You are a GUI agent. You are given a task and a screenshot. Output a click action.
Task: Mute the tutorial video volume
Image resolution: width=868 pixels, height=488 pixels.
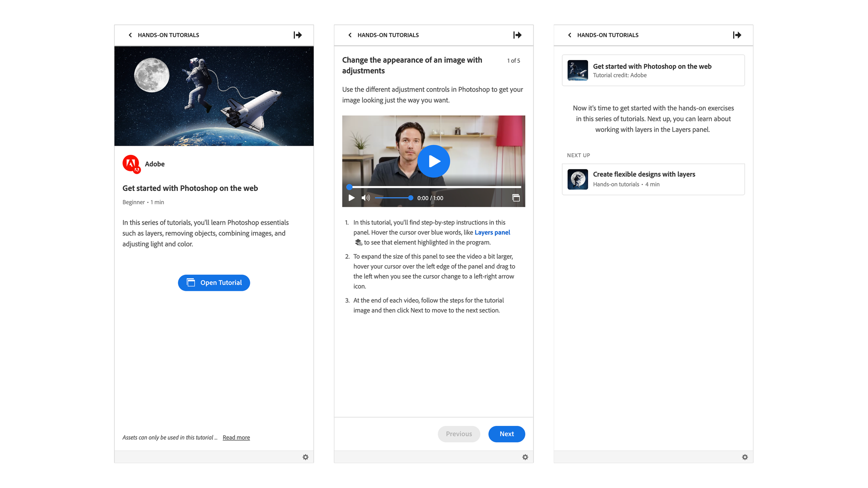point(365,198)
